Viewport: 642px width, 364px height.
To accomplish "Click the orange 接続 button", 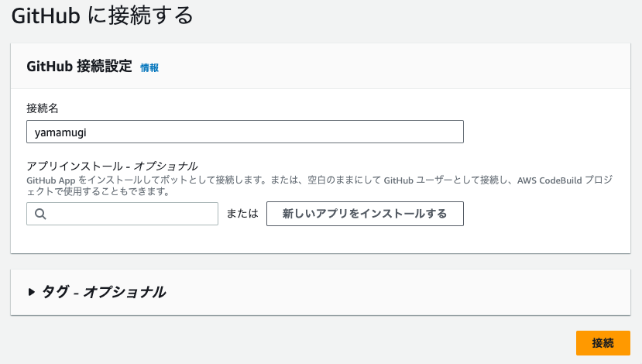I will (603, 343).
